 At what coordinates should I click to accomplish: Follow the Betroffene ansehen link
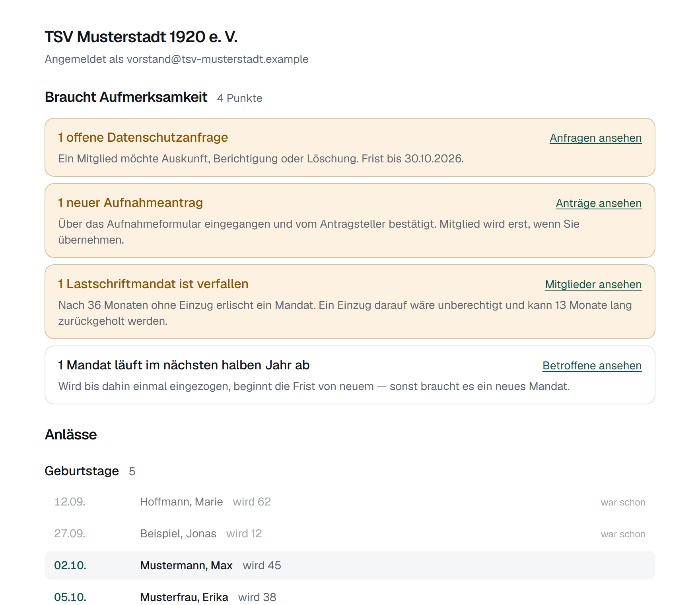(x=592, y=365)
